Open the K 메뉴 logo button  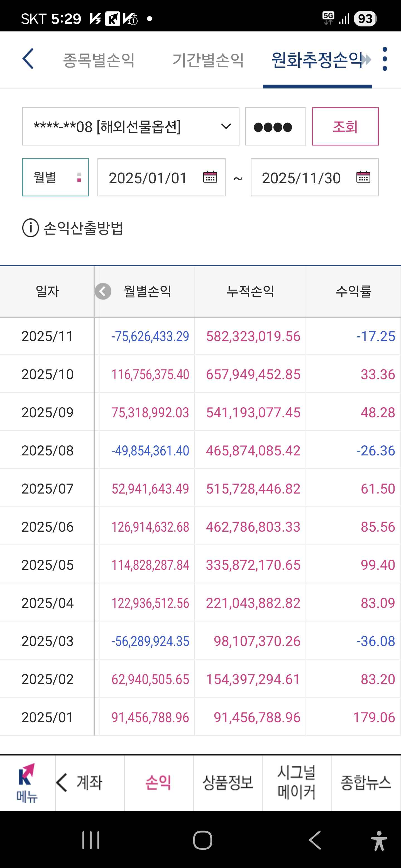[27, 783]
